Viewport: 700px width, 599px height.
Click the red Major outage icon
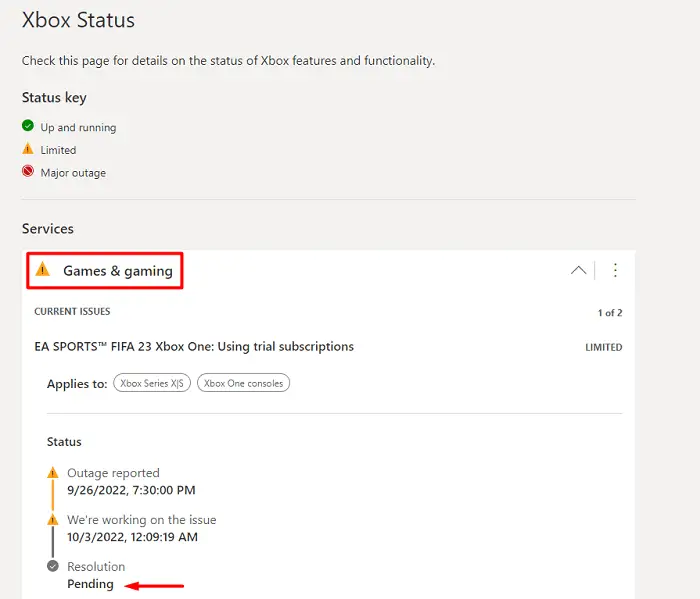[x=28, y=172]
